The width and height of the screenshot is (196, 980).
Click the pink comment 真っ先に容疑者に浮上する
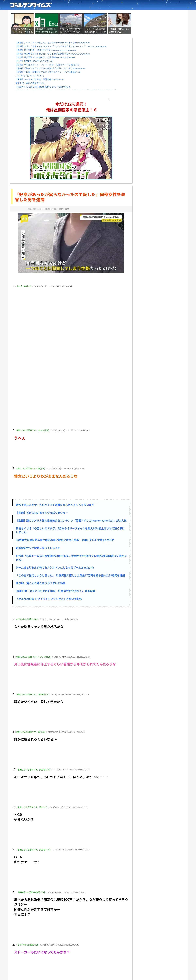65,664
